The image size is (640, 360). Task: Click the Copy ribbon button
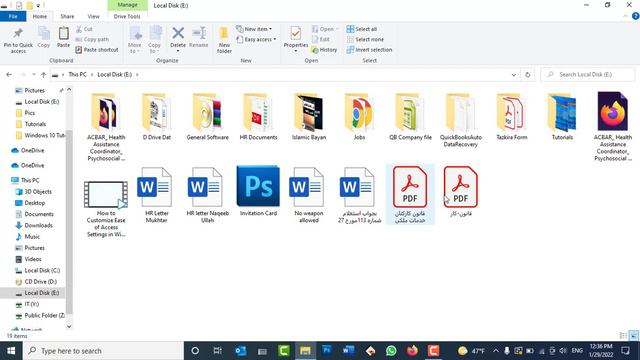click(x=44, y=38)
